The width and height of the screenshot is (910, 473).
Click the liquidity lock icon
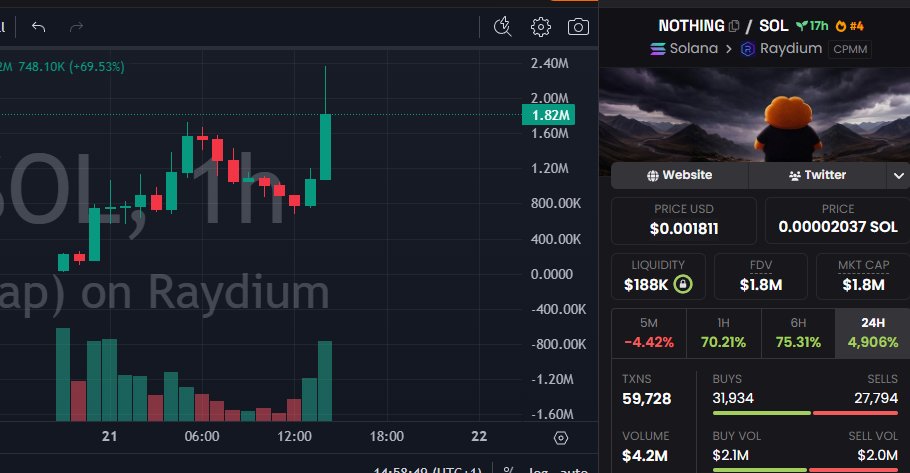point(682,285)
